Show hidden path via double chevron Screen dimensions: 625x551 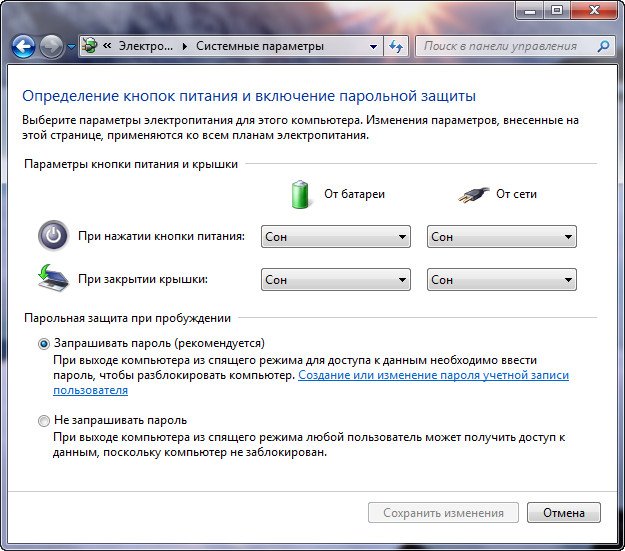[x=107, y=46]
